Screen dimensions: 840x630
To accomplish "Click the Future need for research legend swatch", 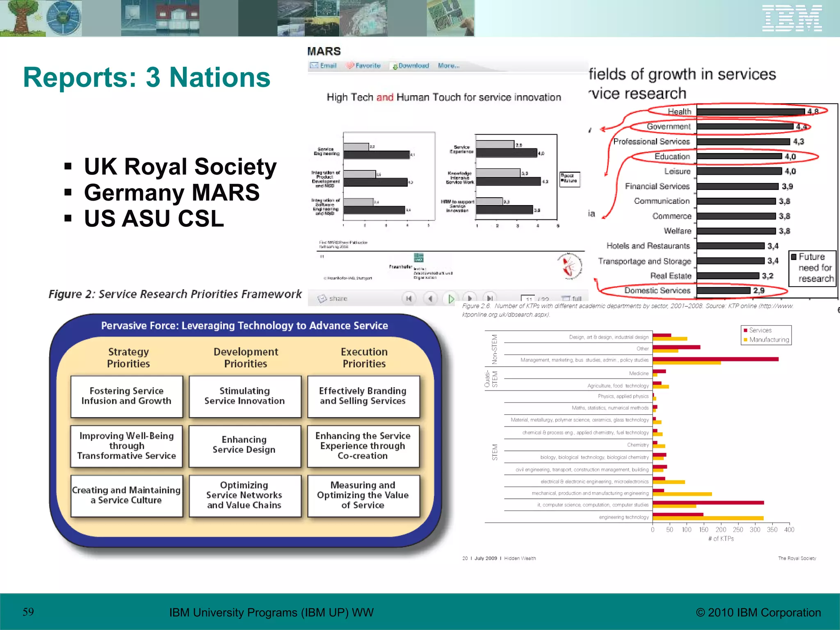I will [794, 257].
